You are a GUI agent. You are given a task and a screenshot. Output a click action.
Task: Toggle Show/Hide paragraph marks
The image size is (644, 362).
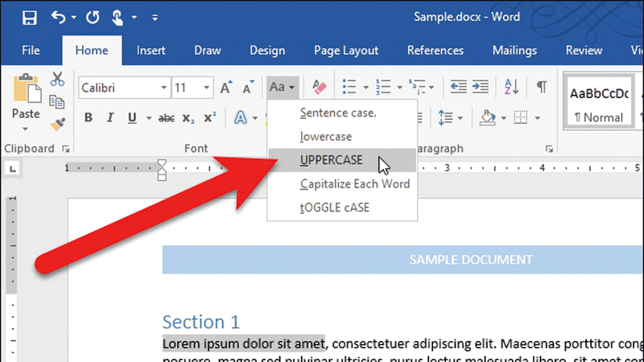(542, 87)
